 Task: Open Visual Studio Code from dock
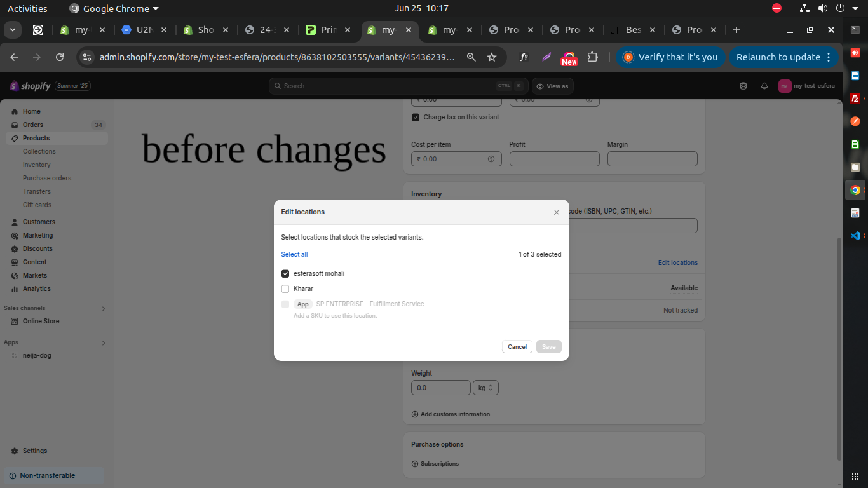(855, 235)
